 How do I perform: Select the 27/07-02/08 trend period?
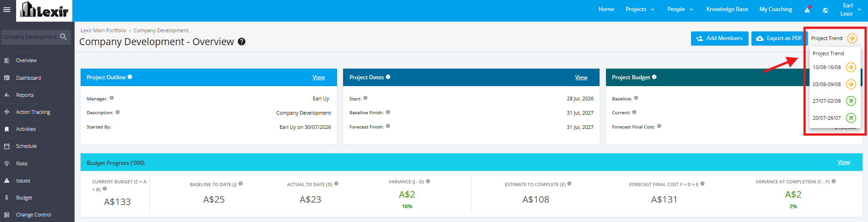click(x=827, y=101)
